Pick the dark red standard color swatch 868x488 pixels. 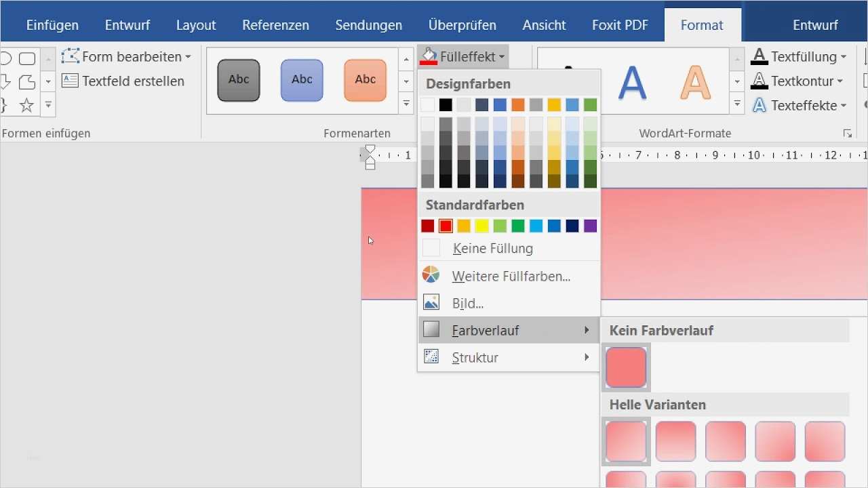point(428,226)
